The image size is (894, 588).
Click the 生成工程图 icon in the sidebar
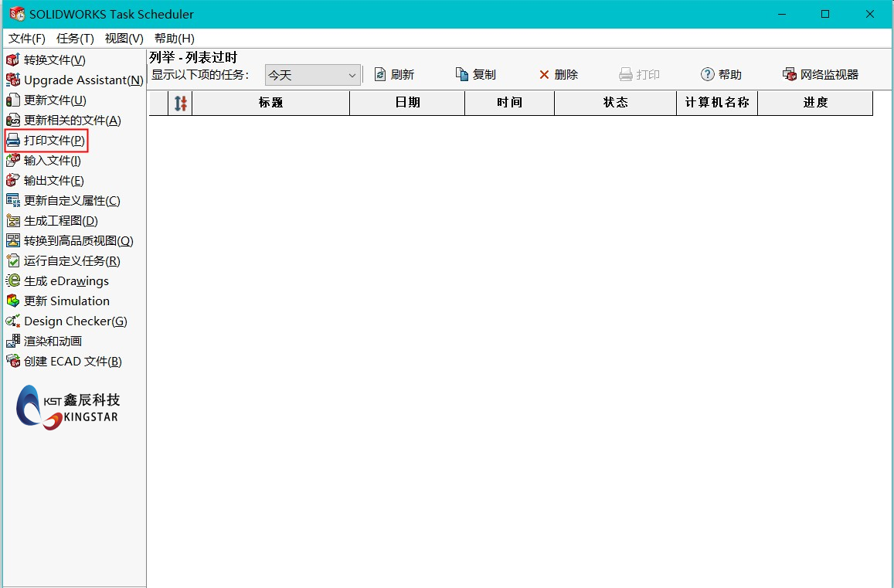tap(12, 221)
